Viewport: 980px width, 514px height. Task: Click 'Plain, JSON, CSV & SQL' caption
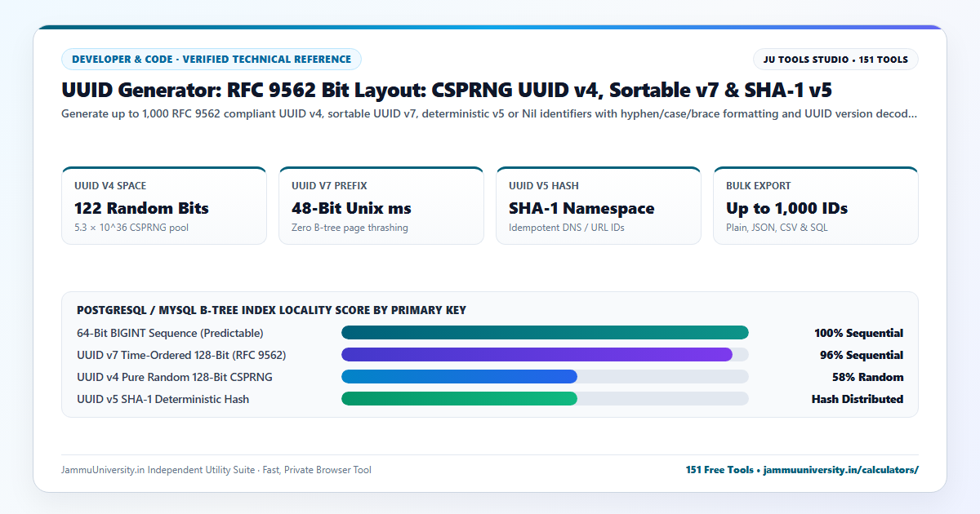(x=777, y=228)
